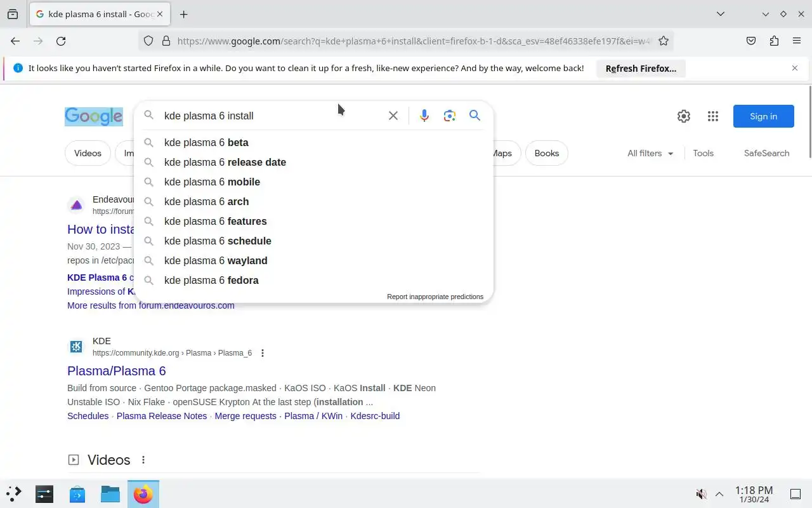The width and height of the screenshot is (812, 508).
Task: Choose suggestion kde plasma 6 beta
Action: click(x=313, y=142)
